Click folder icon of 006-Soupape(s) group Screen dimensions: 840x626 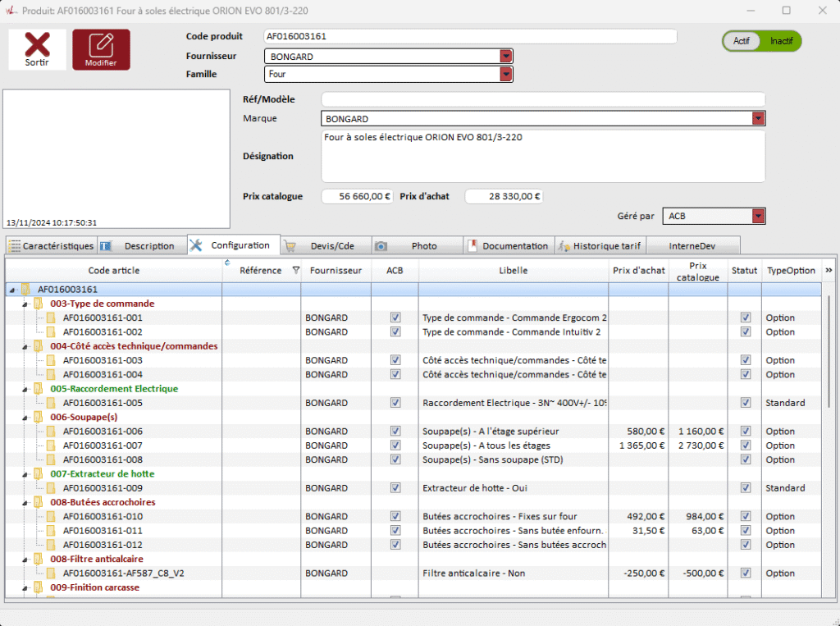38,418
